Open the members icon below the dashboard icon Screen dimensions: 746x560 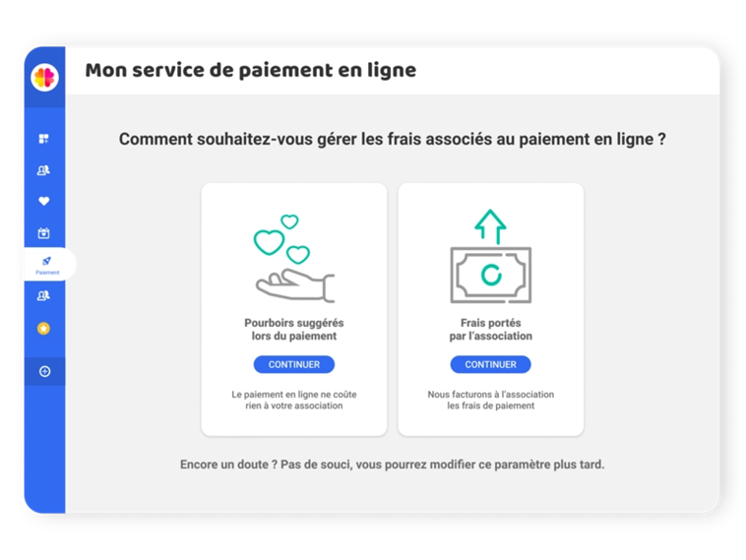[x=44, y=170]
